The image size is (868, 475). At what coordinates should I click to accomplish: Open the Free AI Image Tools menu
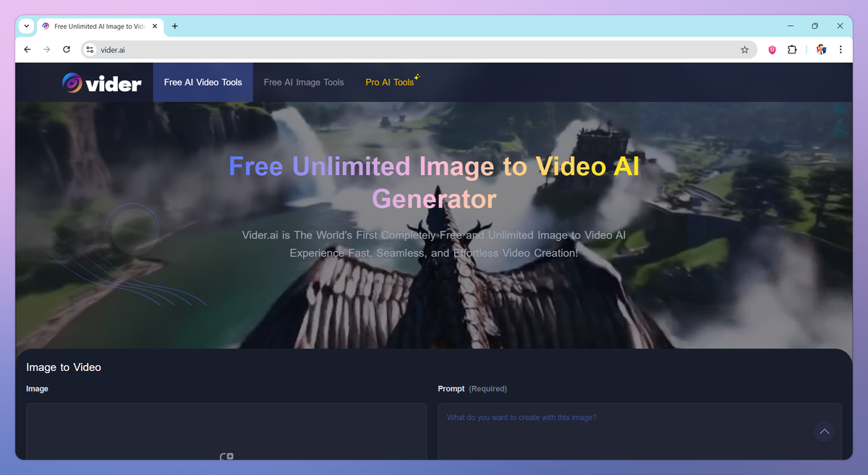click(304, 82)
